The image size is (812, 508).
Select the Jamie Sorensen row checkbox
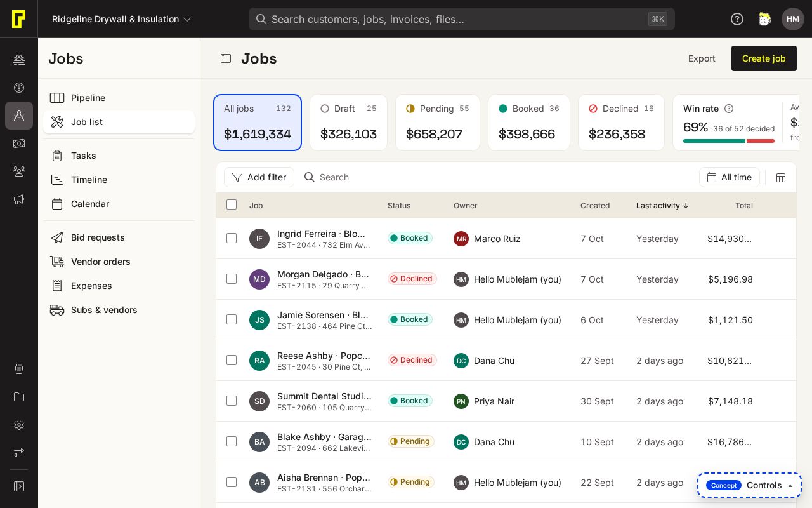(232, 319)
